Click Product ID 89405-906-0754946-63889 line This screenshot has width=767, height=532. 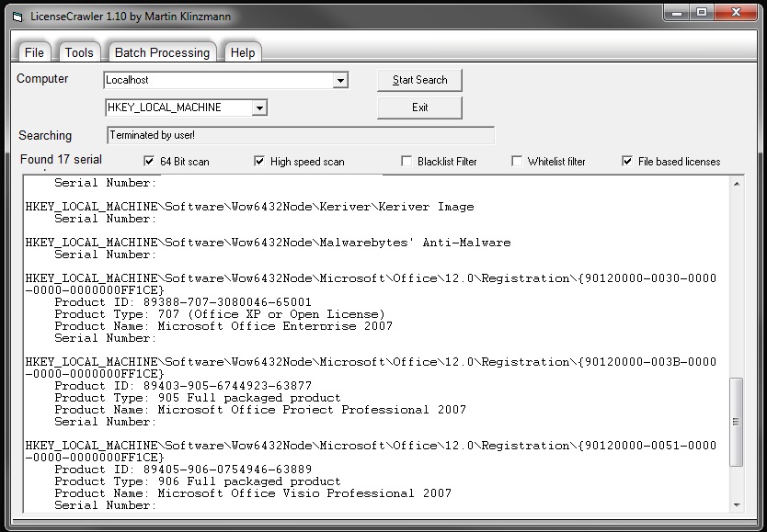(x=183, y=469)
